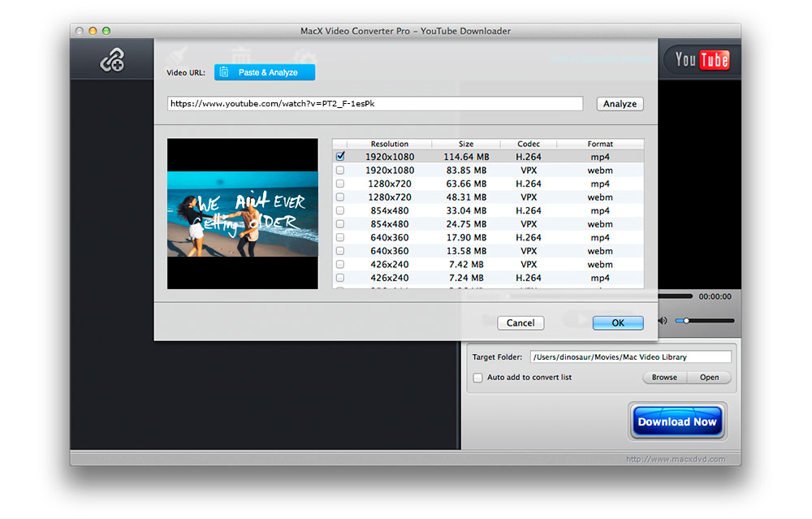Click the Target Folder path field
Image resolution: width=812 pixels, height=519 pixels.
[631, 357]
